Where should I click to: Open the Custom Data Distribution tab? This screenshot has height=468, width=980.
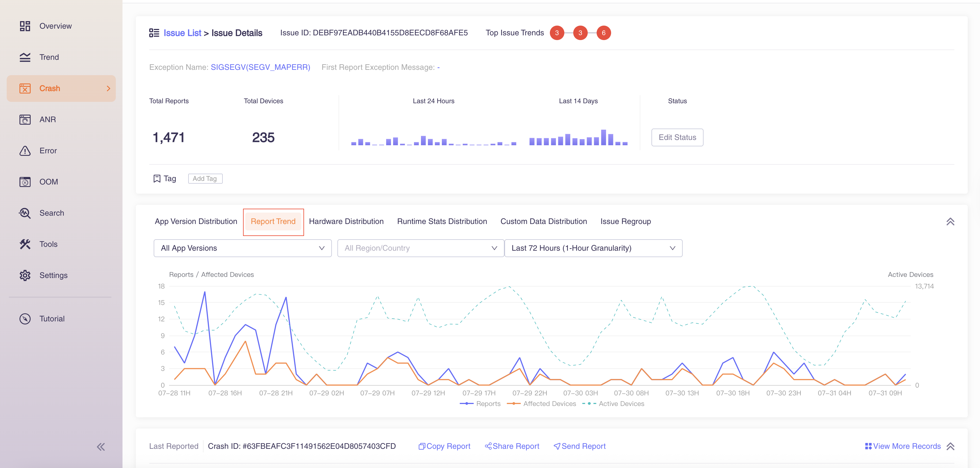click(544, 221)
